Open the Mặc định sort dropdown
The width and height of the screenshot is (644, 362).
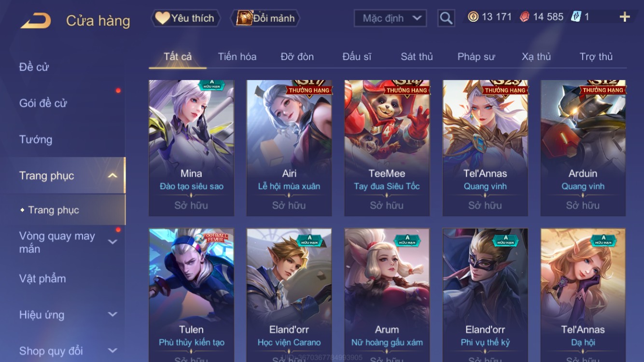click(x=391, y=18)
